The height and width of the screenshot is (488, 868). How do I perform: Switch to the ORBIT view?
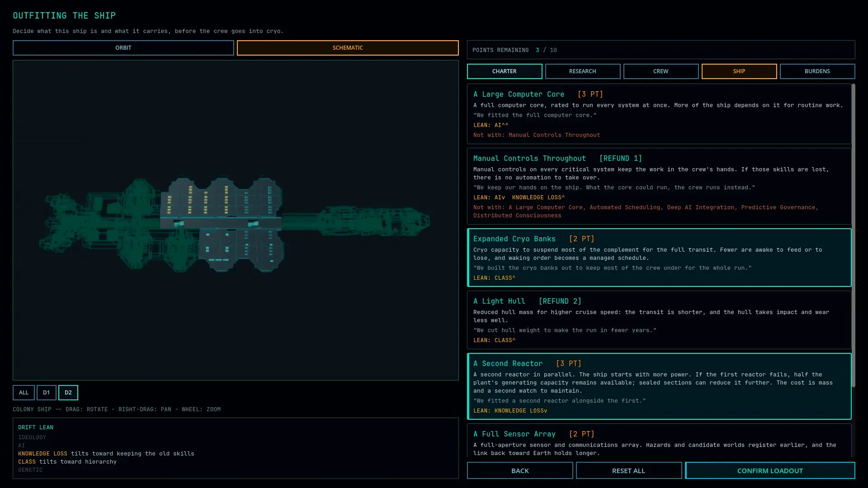point(123,48)
